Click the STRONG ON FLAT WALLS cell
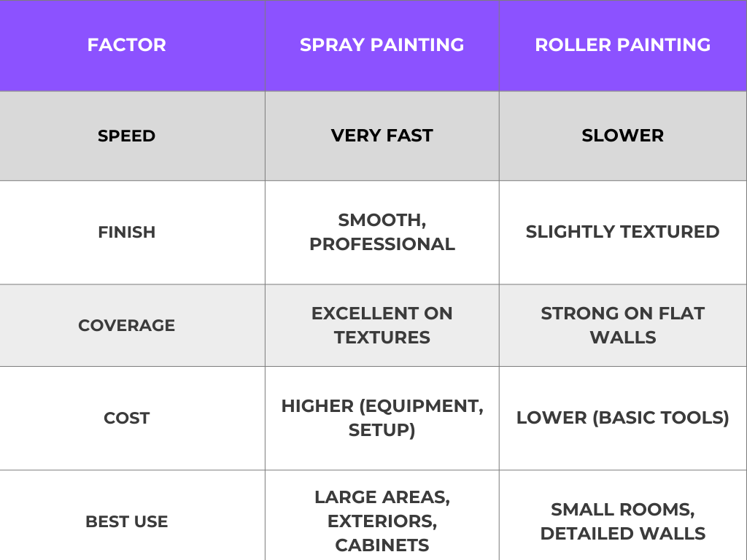Screen dimensions: 747x560 pyautogui.click(x=622, y=325)
